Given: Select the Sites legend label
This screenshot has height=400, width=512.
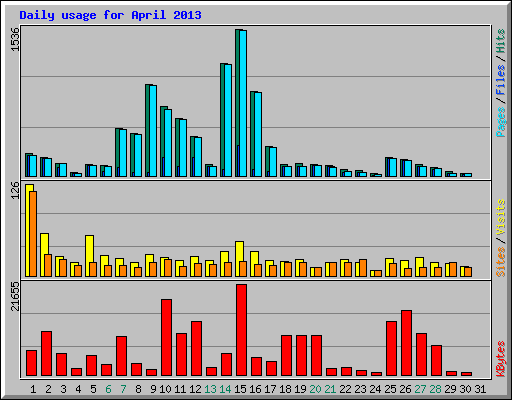Looking at the screenshot, I should click(x=501, y=262).
